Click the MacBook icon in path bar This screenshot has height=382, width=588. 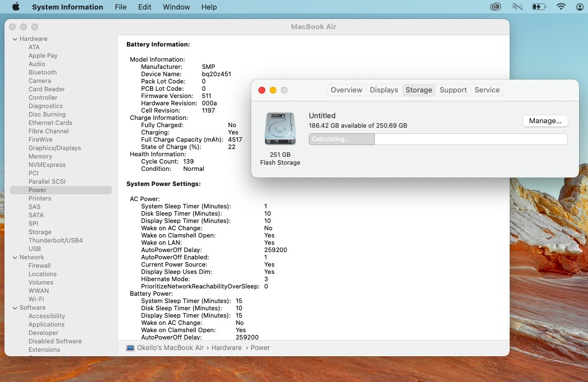(130, 348)
